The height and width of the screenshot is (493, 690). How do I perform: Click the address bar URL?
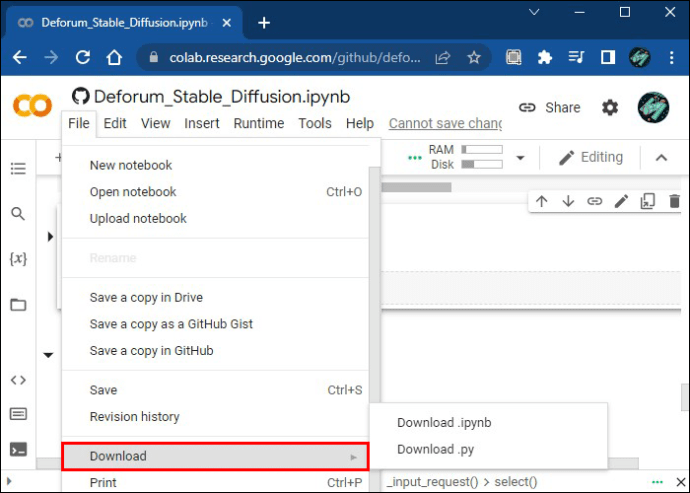[295, 57]
